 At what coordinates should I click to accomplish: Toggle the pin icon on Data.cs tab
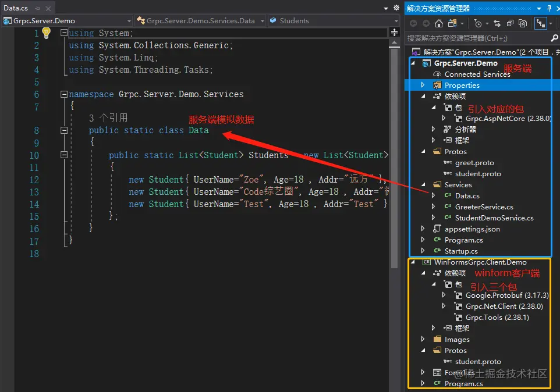point(37,8)
